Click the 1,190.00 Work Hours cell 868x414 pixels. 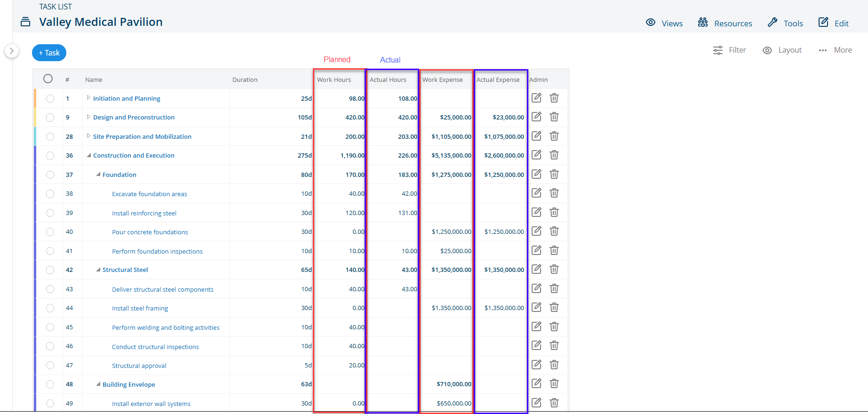tap(352, 155)
